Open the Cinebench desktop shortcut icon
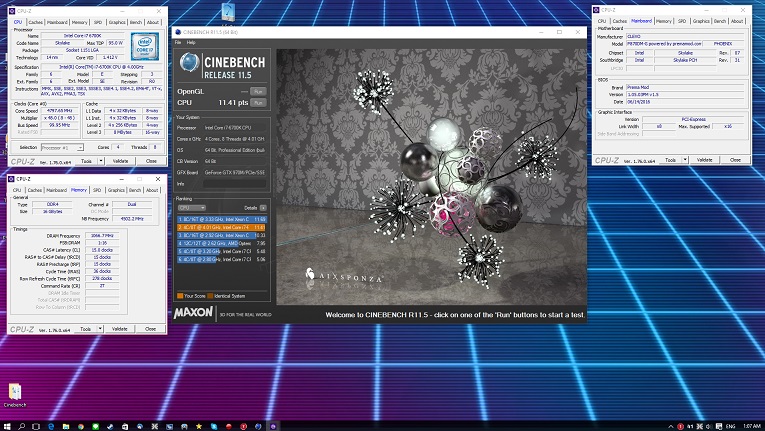The height and width of the screenshot is (431, 765). 15,395
